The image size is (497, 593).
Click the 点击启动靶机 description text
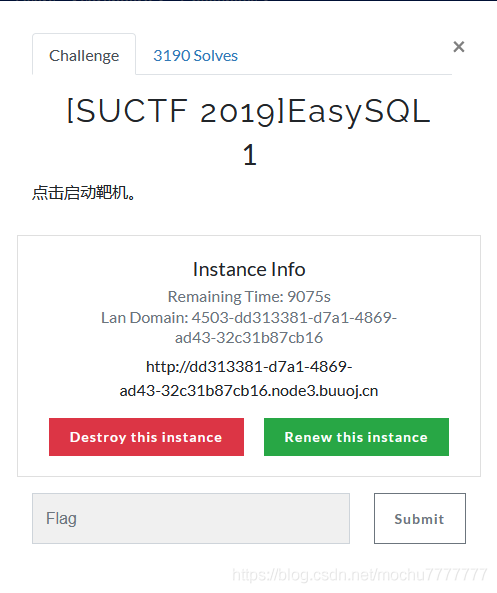click(84, 192)
